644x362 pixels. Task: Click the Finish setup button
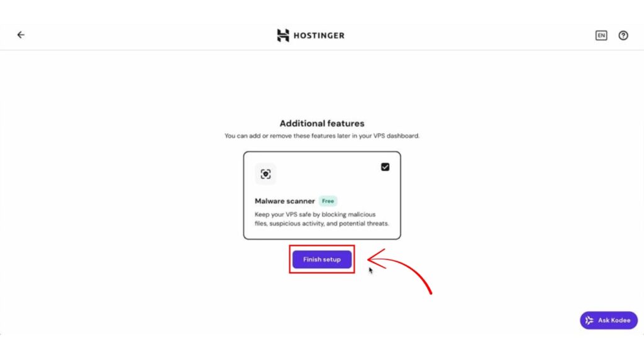pos(322,260)
